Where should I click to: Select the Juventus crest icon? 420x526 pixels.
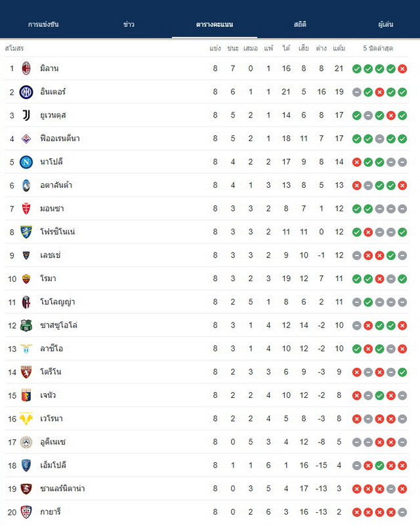tap(26, 115)
